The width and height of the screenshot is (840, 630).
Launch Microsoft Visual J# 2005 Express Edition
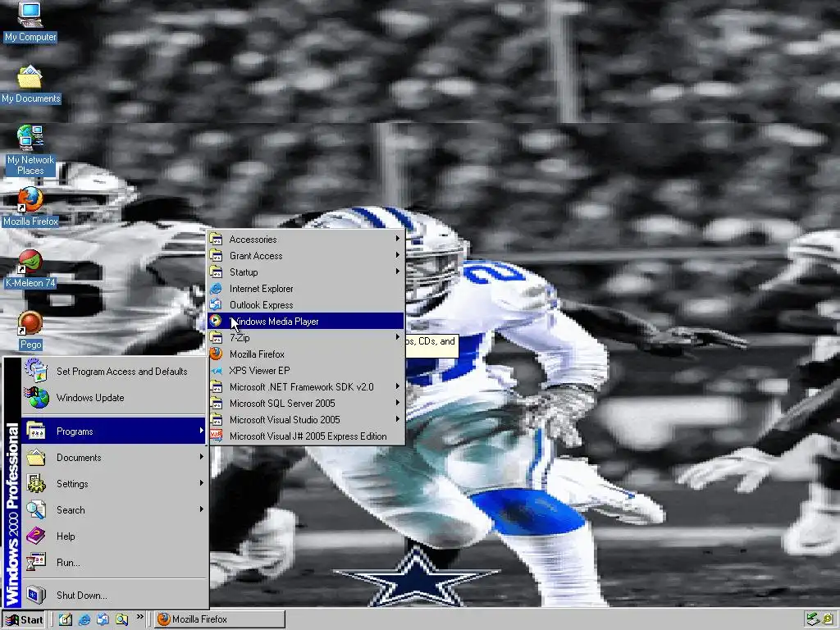pos(306,436)
